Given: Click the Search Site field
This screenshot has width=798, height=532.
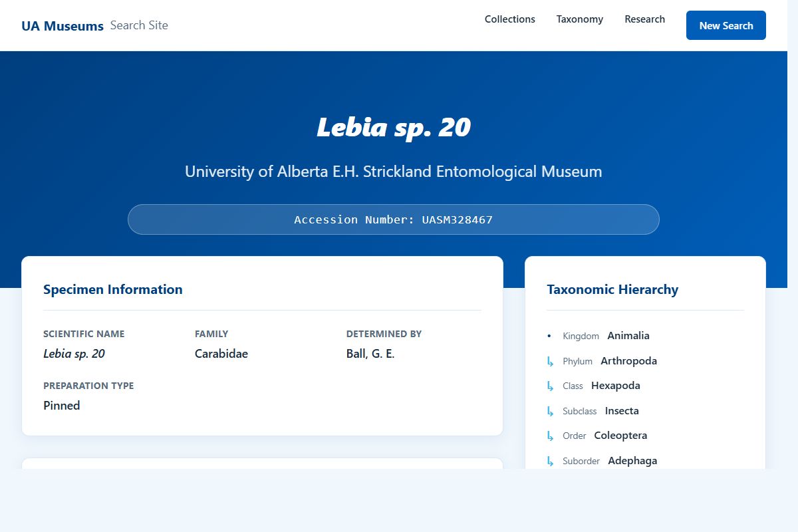Looking at the screenshot, I should [140, 25].
